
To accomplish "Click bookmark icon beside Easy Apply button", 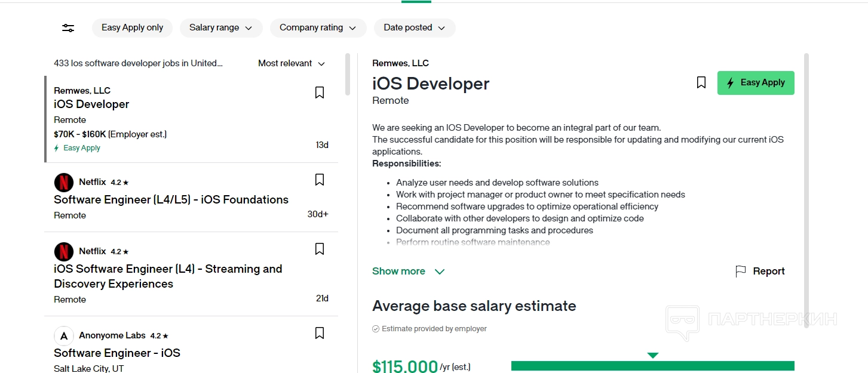I will point(701,83).
